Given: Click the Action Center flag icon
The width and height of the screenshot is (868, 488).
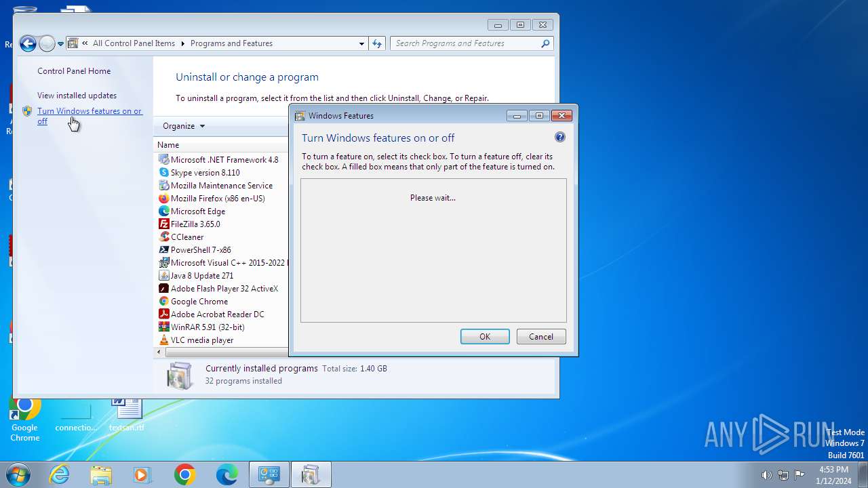Looking at the screenshot, I should click(x=800, y=475).
